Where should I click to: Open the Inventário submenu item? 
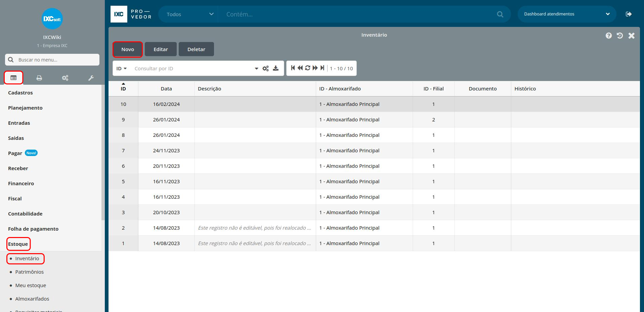tap(27, 259)
